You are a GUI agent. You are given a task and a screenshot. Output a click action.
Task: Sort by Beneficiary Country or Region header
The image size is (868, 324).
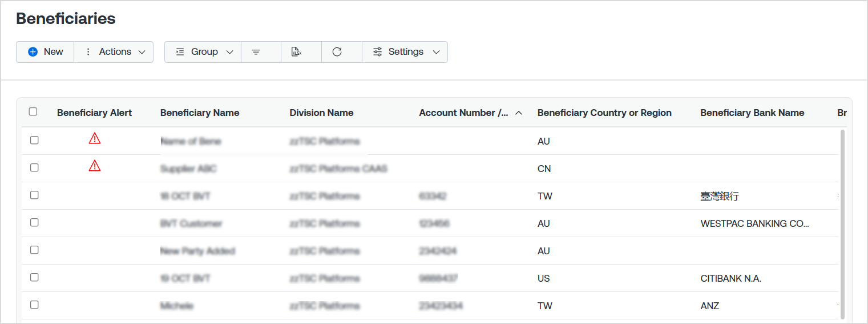(x=604, y=113)
